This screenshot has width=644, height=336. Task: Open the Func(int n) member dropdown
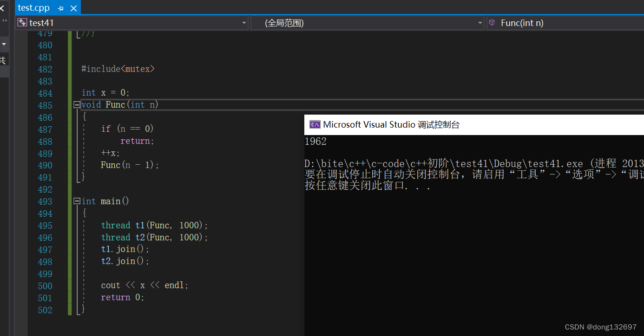coord(565,23)
